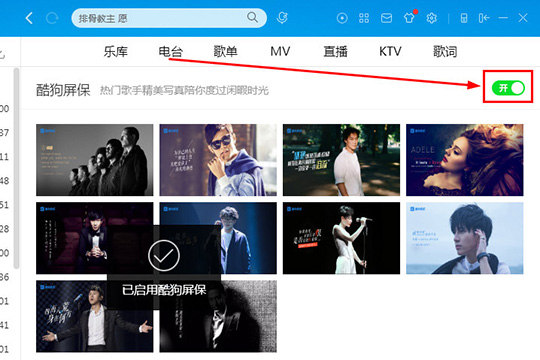
Task: Select the young man light-blue background thumbnail
Action: pos(465,238)
